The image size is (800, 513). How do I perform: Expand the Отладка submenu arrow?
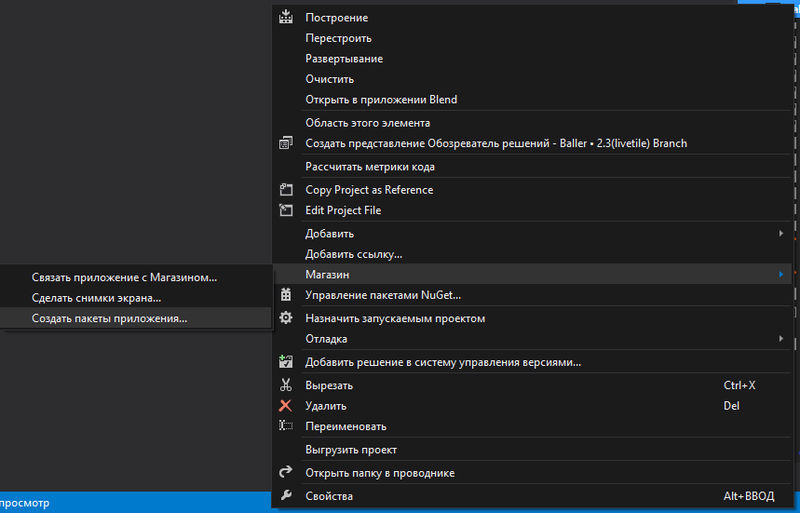pyautogui.click(x=781, y=338)
